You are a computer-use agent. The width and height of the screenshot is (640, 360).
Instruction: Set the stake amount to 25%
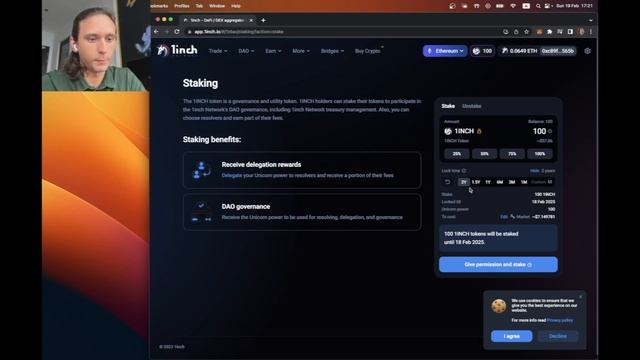pyautogui.click(x=457, y=154)
